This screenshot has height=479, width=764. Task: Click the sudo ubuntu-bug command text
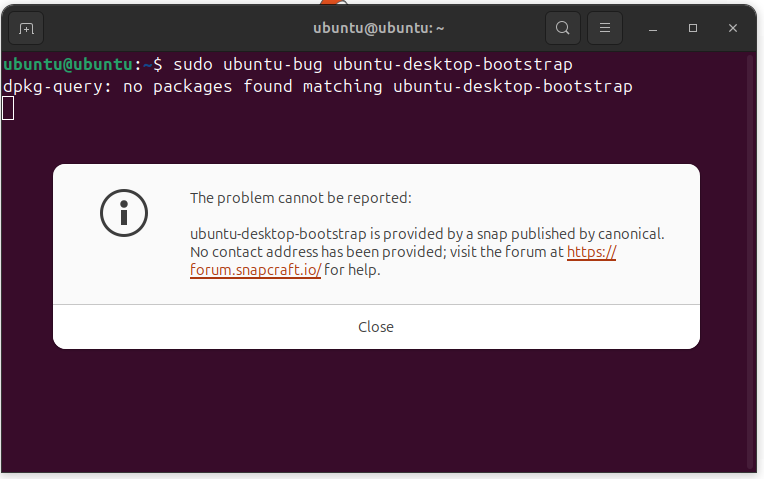tap(373, 64)
